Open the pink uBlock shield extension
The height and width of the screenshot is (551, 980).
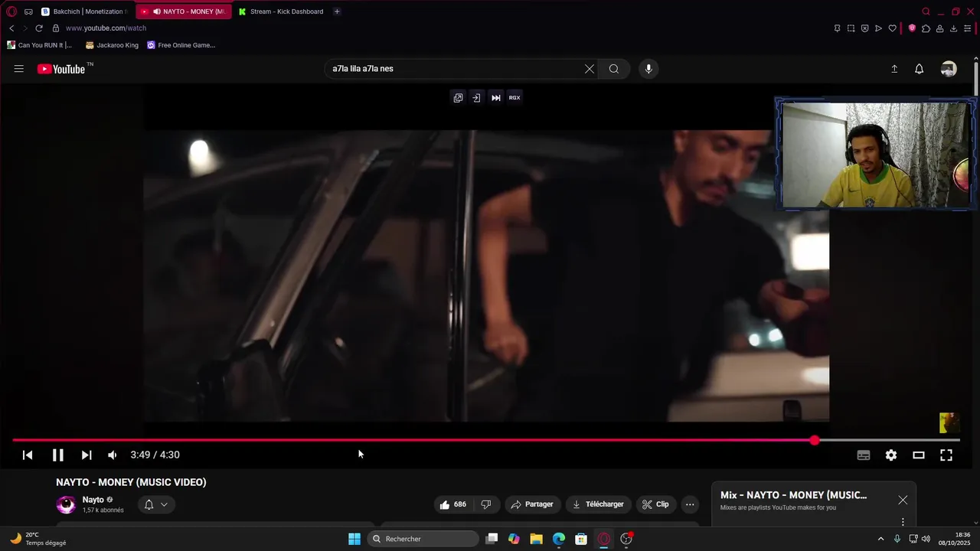(912, 28)
